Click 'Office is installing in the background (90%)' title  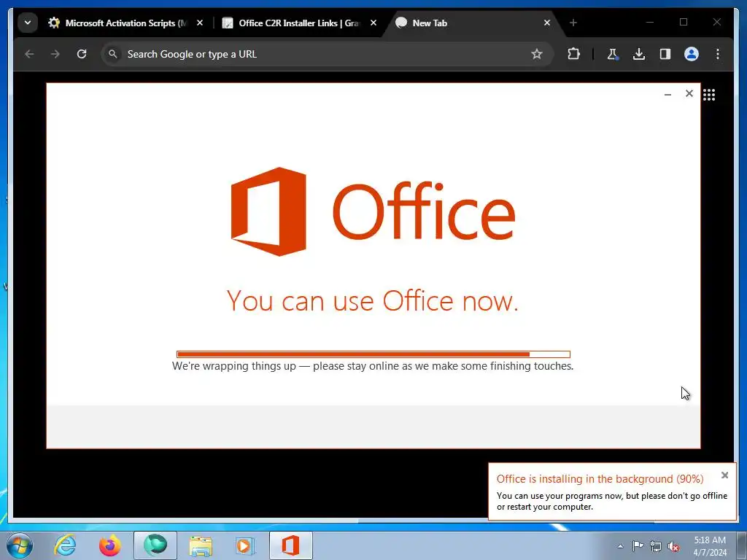point(600,479)
